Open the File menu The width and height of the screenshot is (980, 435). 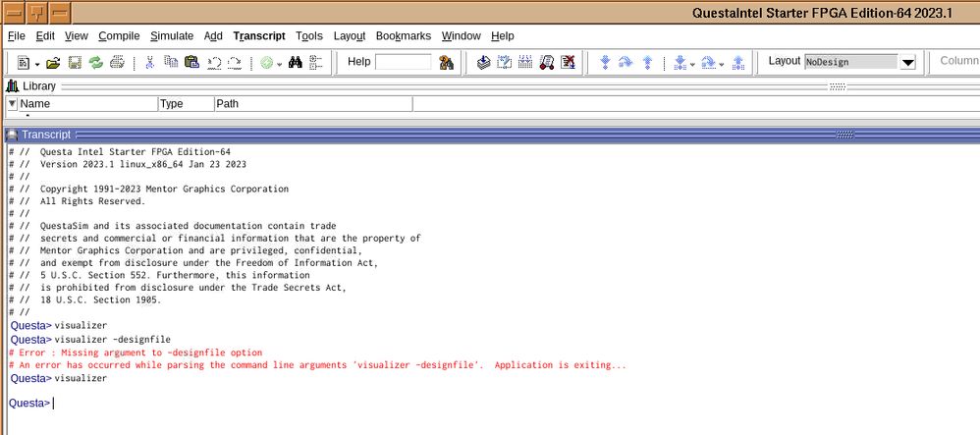click(17, 35)
